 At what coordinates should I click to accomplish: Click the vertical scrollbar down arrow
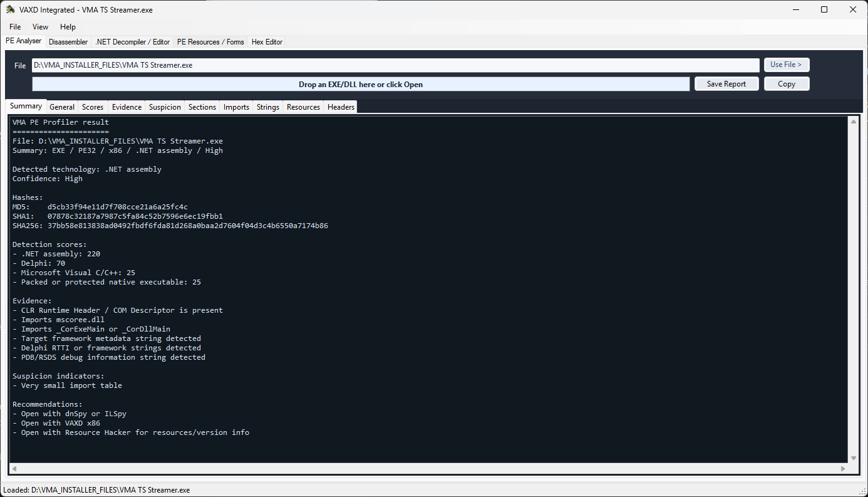point(853,458)
